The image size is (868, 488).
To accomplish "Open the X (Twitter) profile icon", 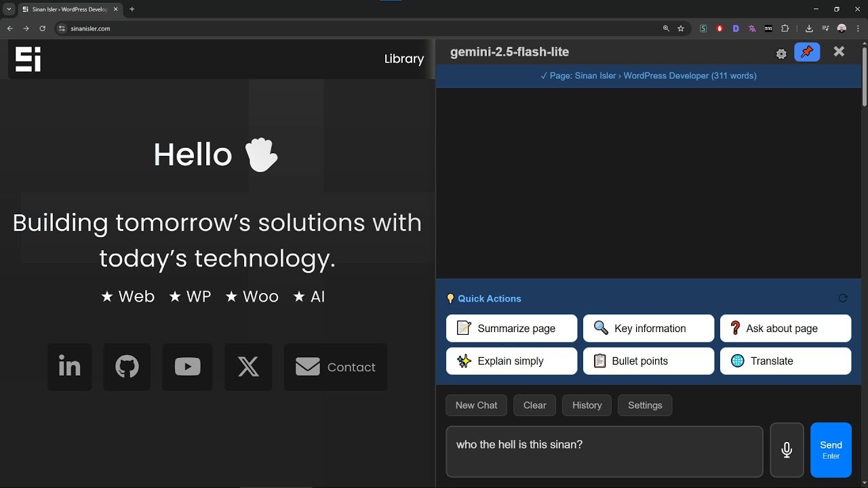I will (x=248, y=367).
